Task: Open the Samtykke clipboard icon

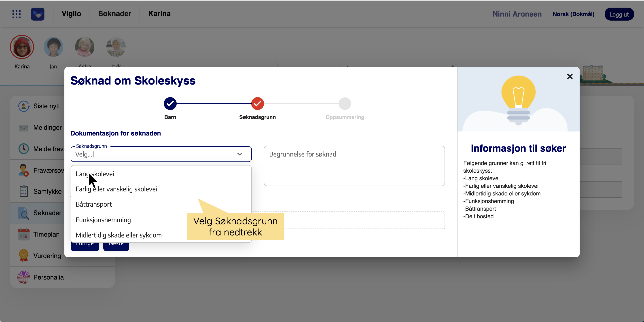Action: [23, 191]
